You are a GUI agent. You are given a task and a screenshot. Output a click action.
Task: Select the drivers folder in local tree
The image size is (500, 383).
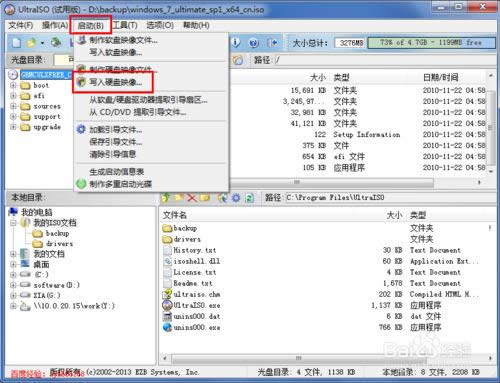tap(59, 243)
